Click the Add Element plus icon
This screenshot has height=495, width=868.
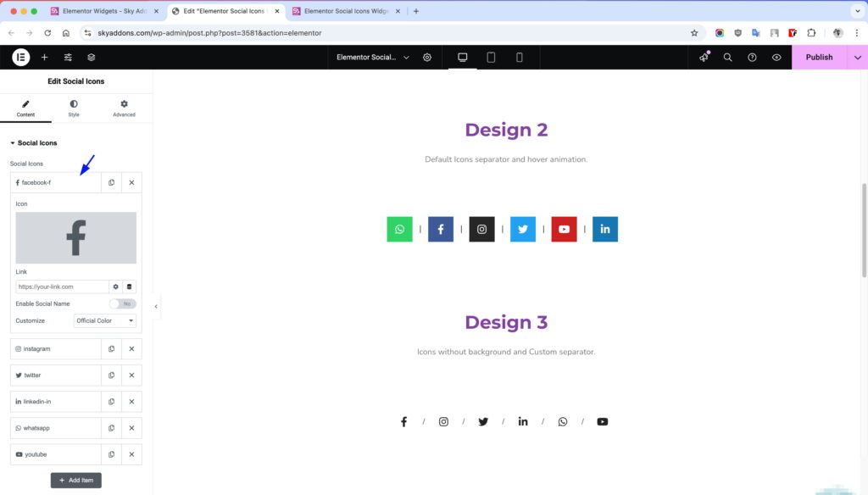pyautogui.click(x=44, y=57)
